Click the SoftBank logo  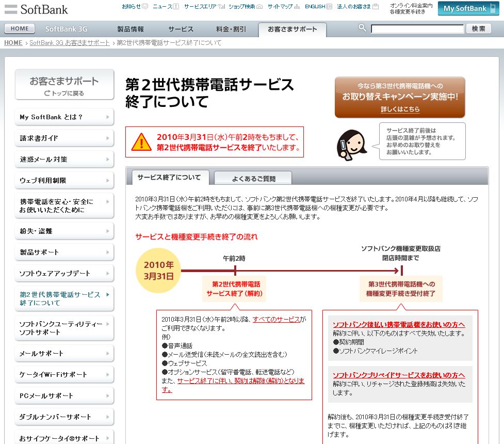tap(36, 9)
